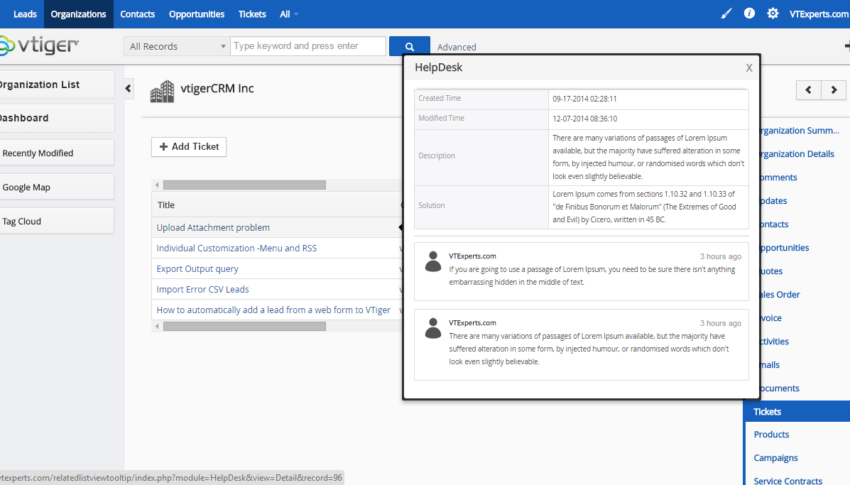
Task: Open ticket Export Output query
Action: (x=197, y=269)
